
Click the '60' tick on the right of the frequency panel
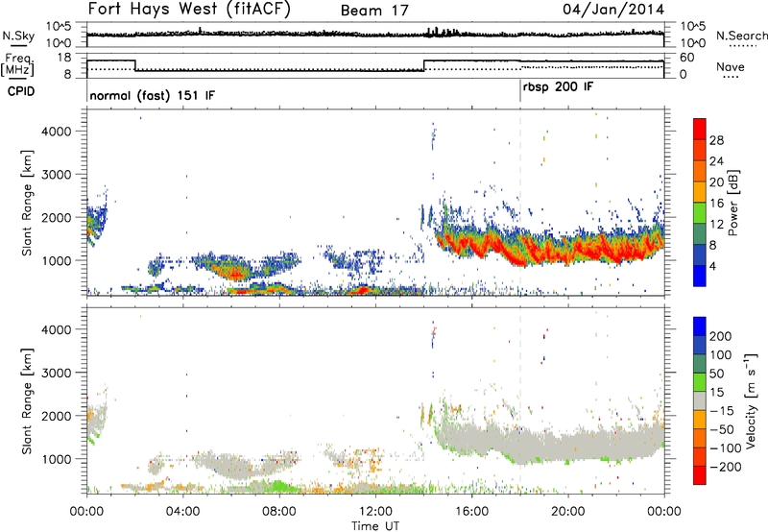[x=687, y=58]
